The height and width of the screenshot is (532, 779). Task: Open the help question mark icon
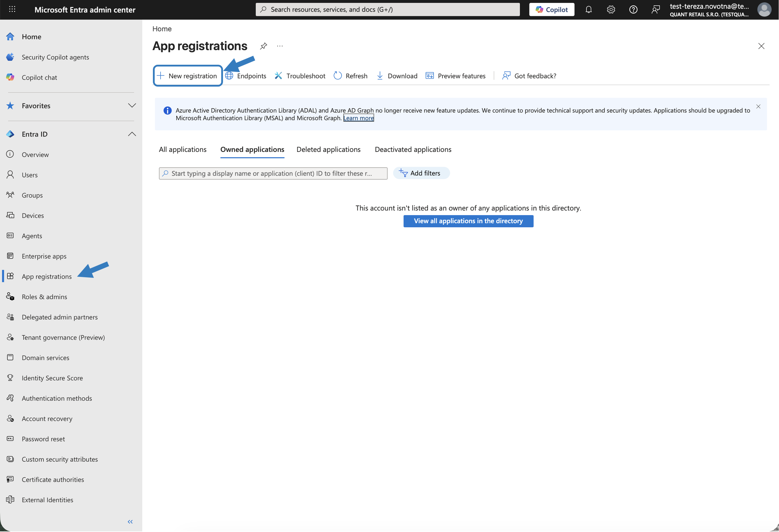point(633,9)
